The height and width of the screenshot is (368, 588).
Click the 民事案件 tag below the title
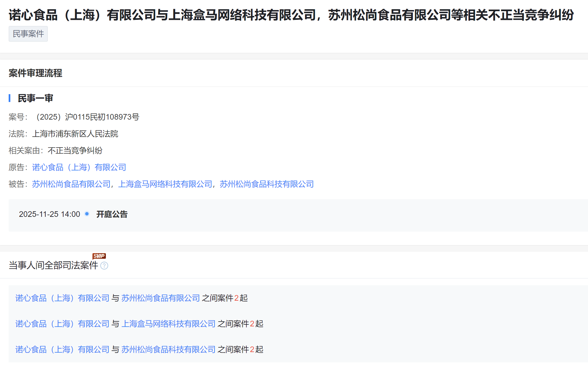pyautogui.click(x=28, y=34)
